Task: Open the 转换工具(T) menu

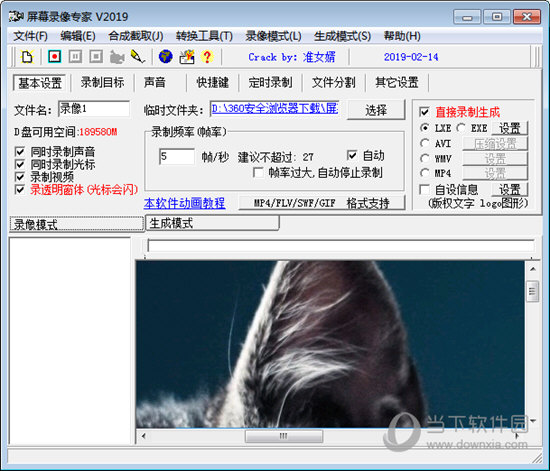Action: tap(204, 36)
